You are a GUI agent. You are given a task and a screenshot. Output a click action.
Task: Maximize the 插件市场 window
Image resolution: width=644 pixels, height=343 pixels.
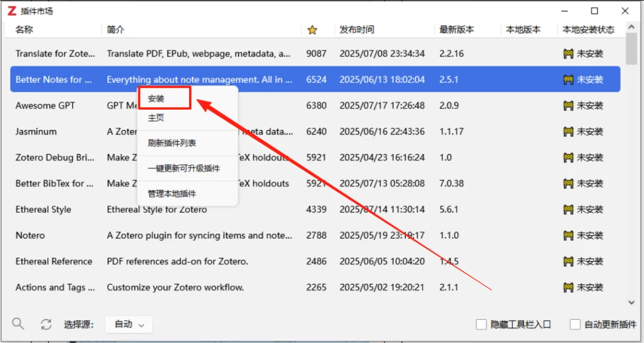tap(595, 11)
